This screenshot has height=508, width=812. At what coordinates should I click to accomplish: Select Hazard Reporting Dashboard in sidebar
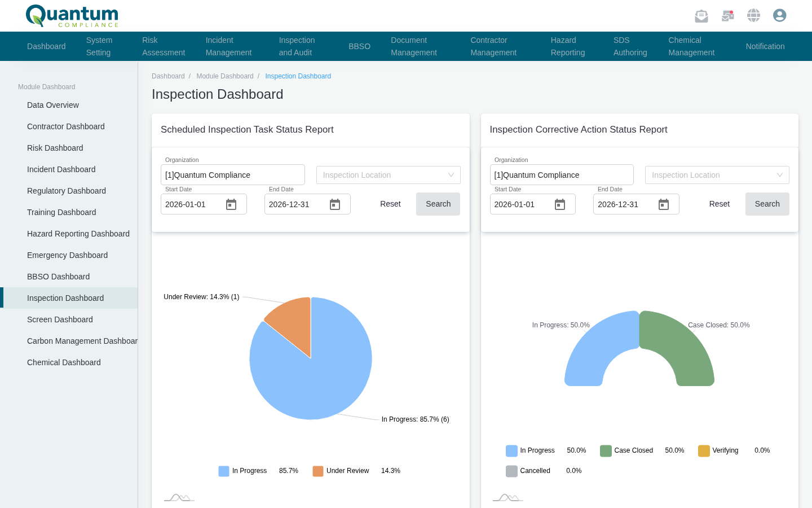(x=69, y=234)
